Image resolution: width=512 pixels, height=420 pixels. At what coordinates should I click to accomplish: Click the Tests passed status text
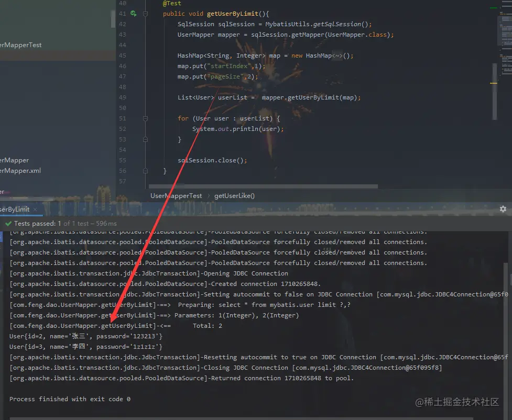coord(61,224)
